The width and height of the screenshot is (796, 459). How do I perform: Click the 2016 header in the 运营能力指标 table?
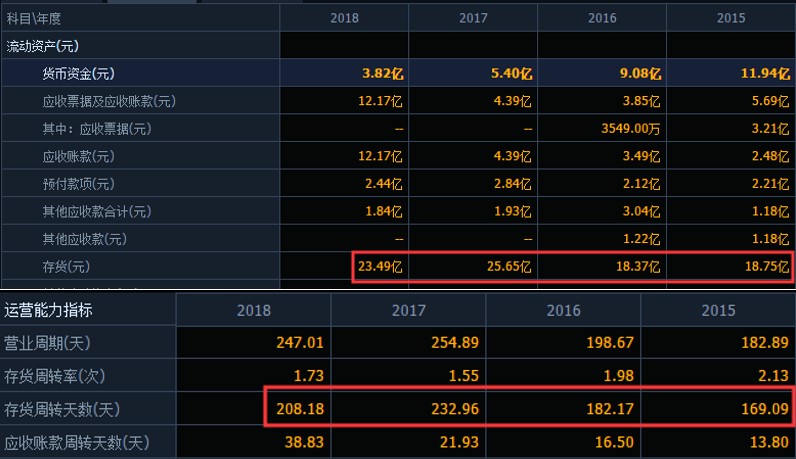tap(563, 310)
